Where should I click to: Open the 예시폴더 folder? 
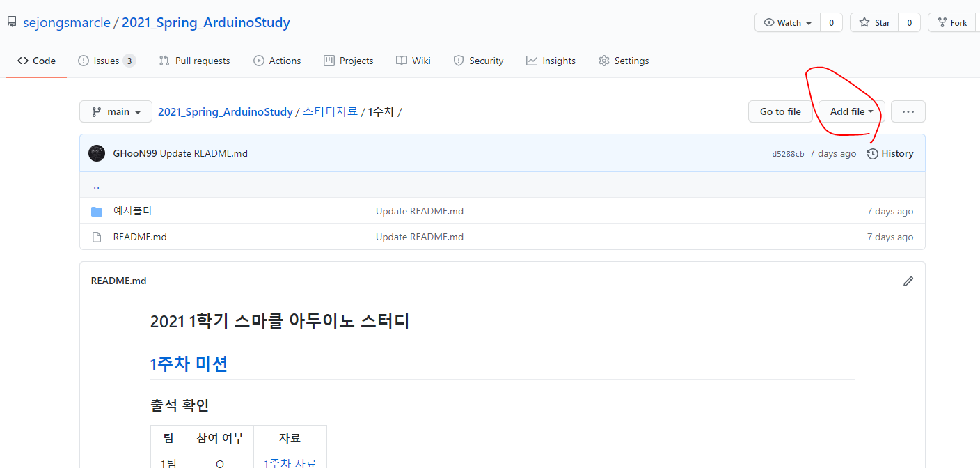click(x=132, y=211)
